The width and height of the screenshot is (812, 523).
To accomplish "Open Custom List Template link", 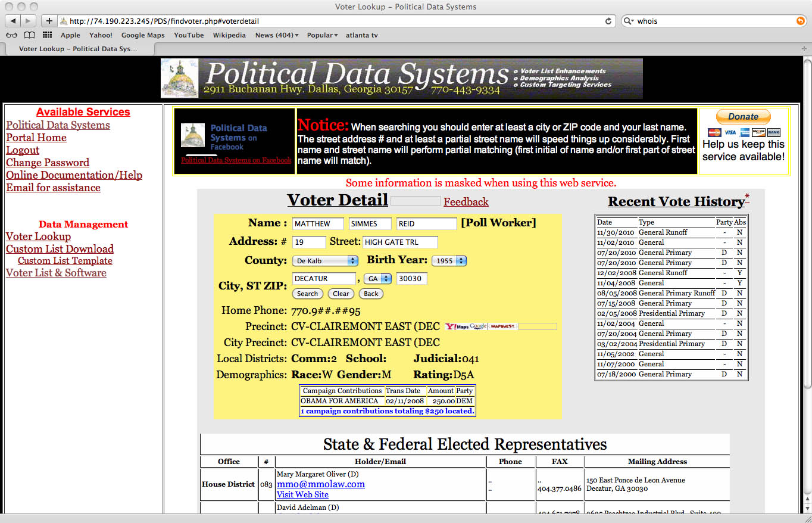I will [65, 261].
